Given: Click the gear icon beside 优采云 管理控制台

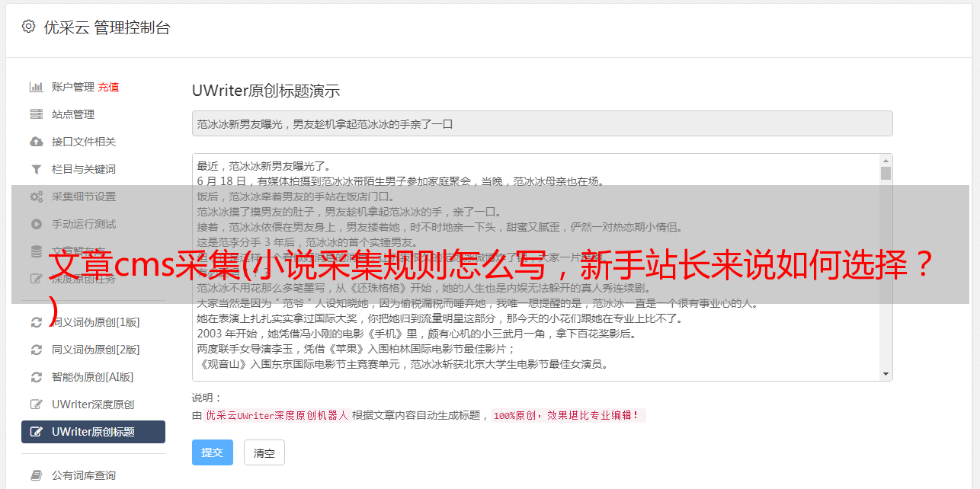Looking at the screenshot, I should tap(29, 27).
